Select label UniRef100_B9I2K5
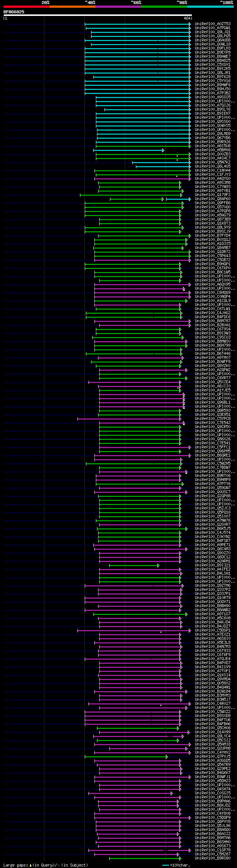 pos(213,69)
